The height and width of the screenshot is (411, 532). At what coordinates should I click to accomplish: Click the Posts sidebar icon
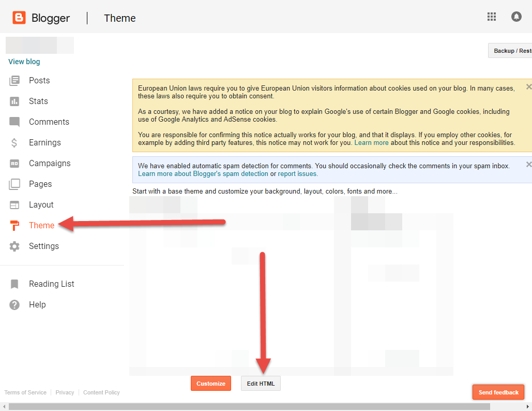[x=14, y=81]
